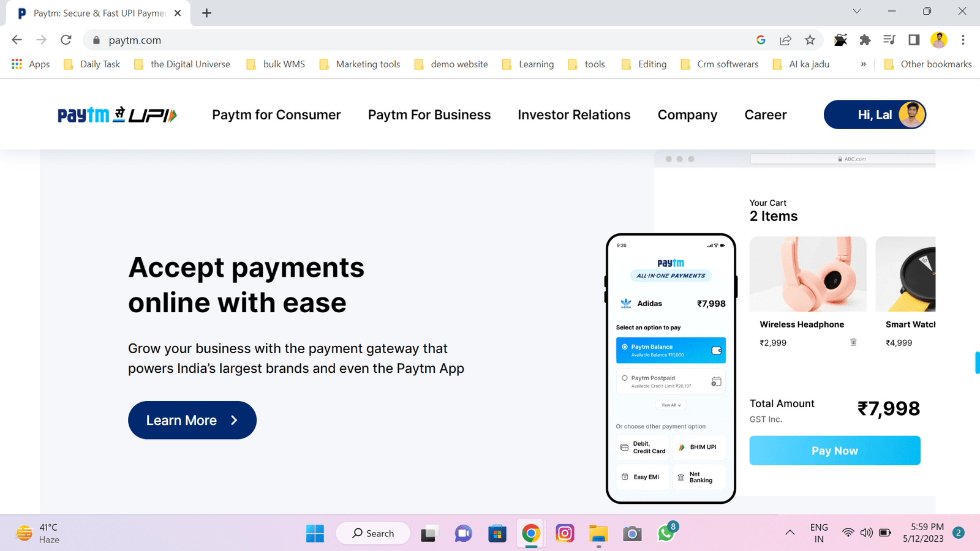Click the Learn More button

192,420
